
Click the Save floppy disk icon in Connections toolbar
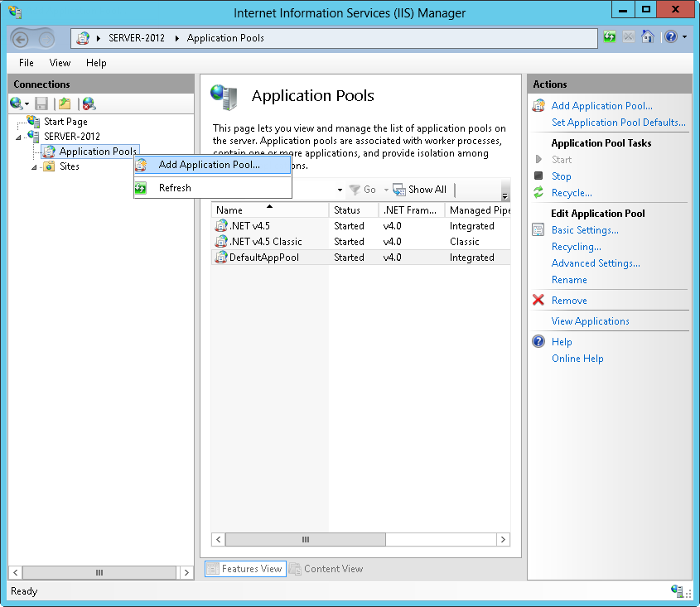pos(41,104)
